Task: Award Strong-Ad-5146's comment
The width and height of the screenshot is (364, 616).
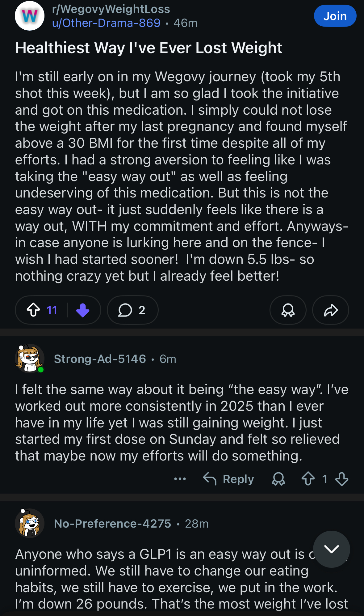Action: point(278,479)
